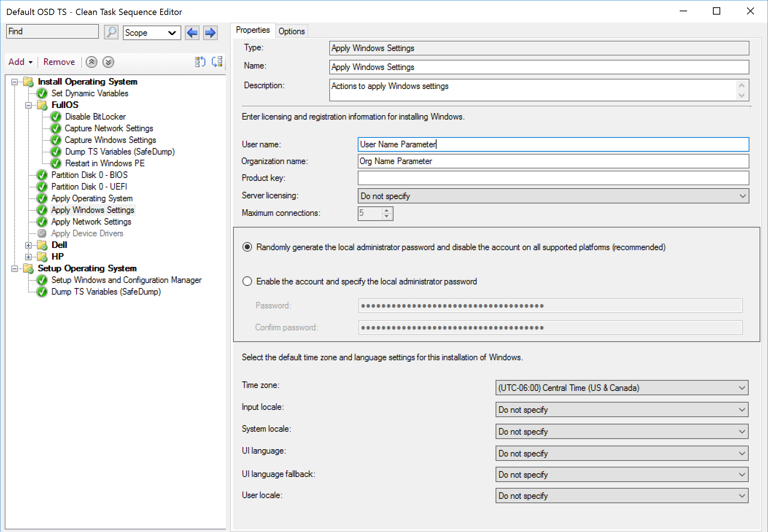Click the move step up icon

point(92,62)
